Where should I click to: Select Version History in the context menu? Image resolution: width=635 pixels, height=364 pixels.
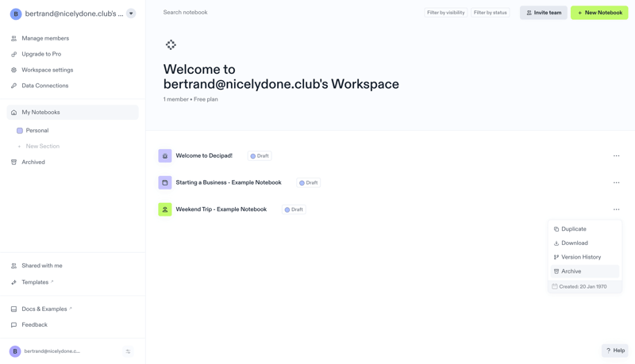[580, 257]
